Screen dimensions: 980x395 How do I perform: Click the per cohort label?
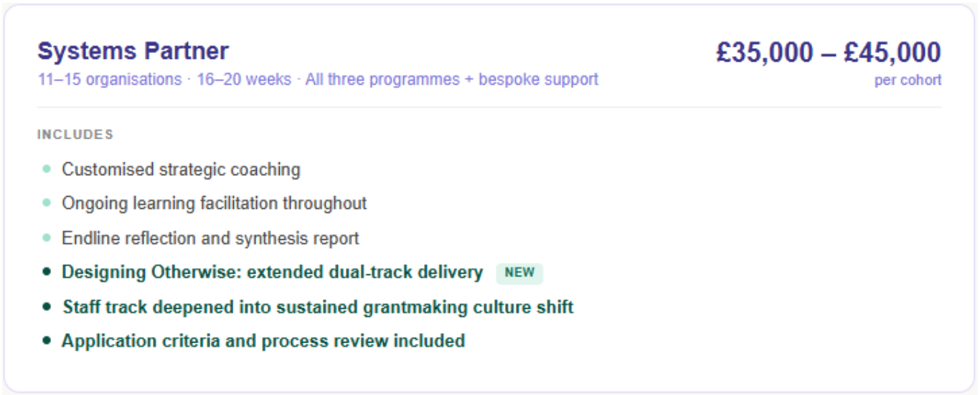click(x=908, y=80)
